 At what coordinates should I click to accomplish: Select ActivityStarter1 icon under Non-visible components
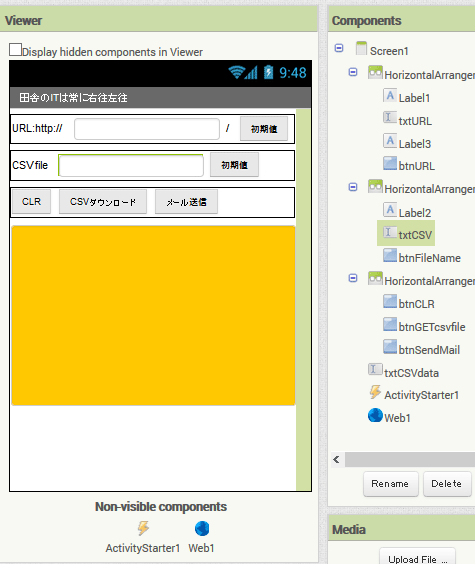pyautogui.click(x=143, y=528)
